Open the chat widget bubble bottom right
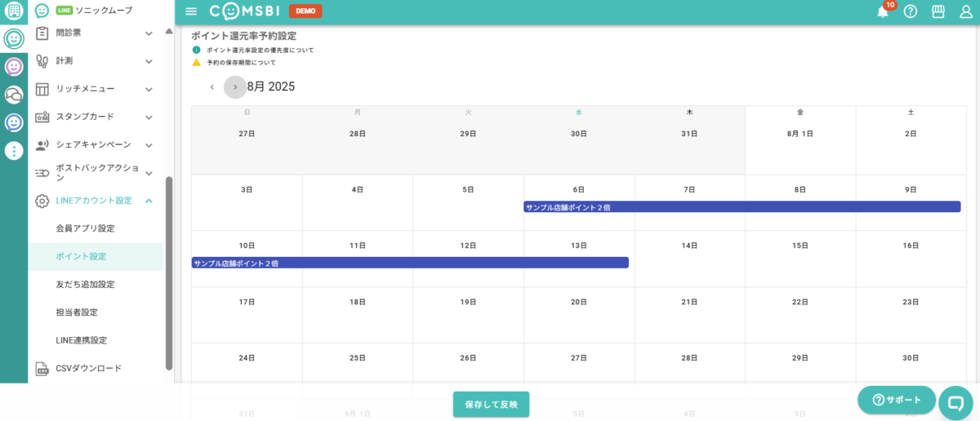 coord(955,402)
